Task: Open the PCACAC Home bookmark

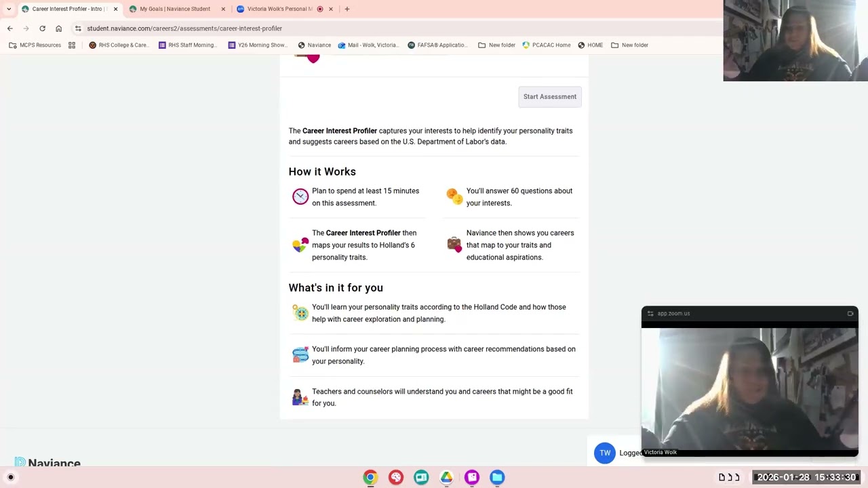Action: 546,45
